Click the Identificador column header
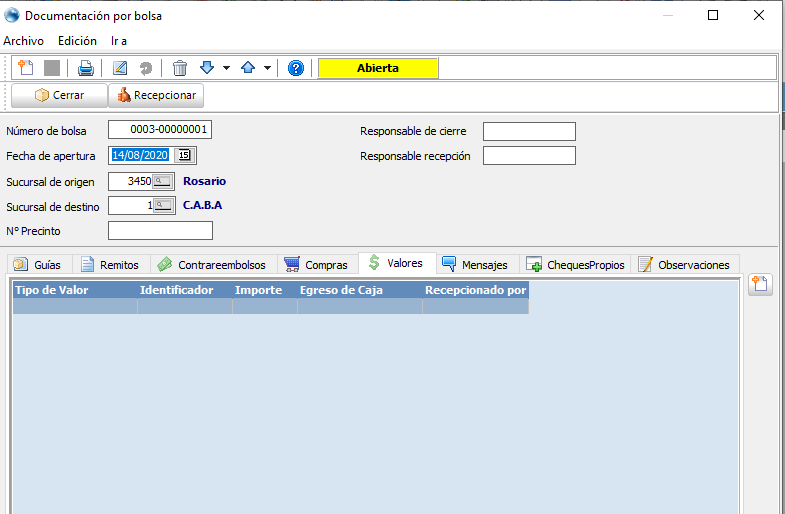This screenshot has width=785, height=514. click(185, 290)
